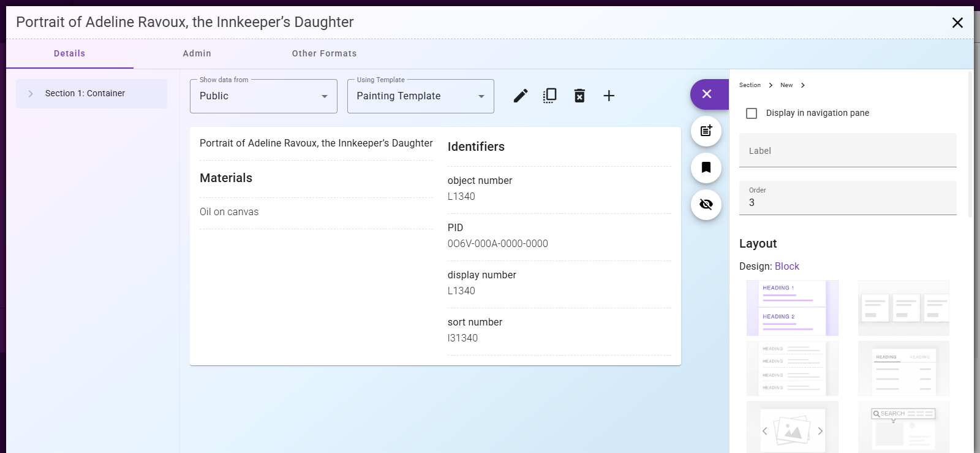Toggle the crossed-eye visibility button
980x453 pixels.
(x=706, y=205)
